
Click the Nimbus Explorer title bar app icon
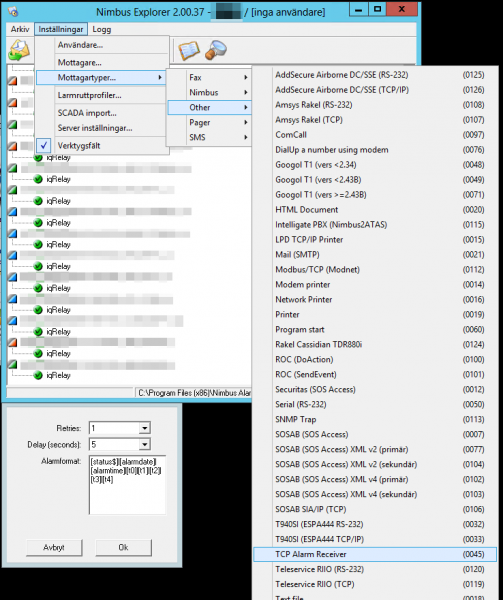13,11
